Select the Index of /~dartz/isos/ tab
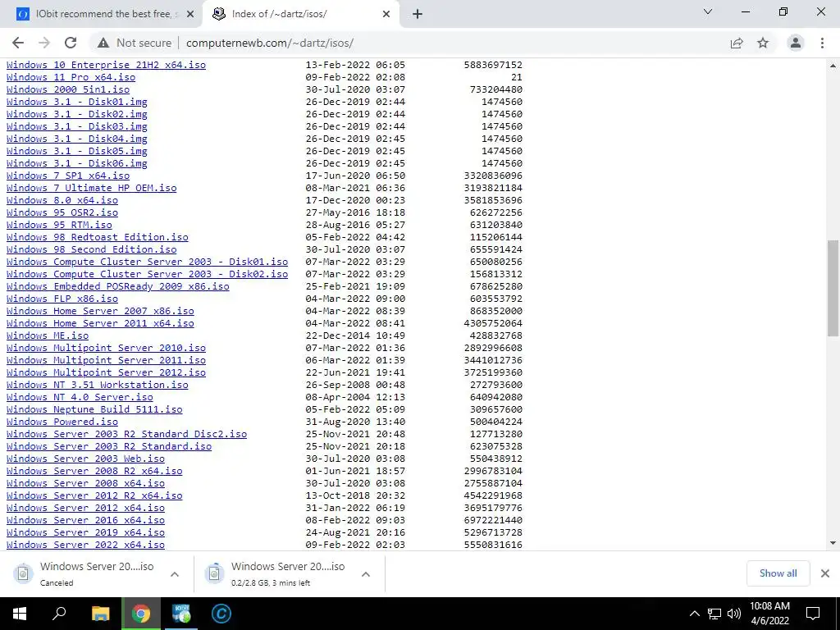Image resolution: width=840 pixels, height=630 pixels. point(301,14)
